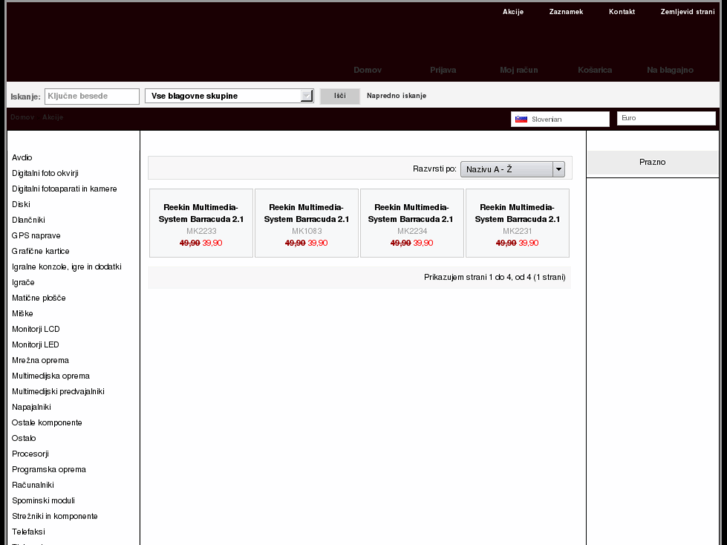
Task: Select the Igrače category
Action: (x=23, y=282)
